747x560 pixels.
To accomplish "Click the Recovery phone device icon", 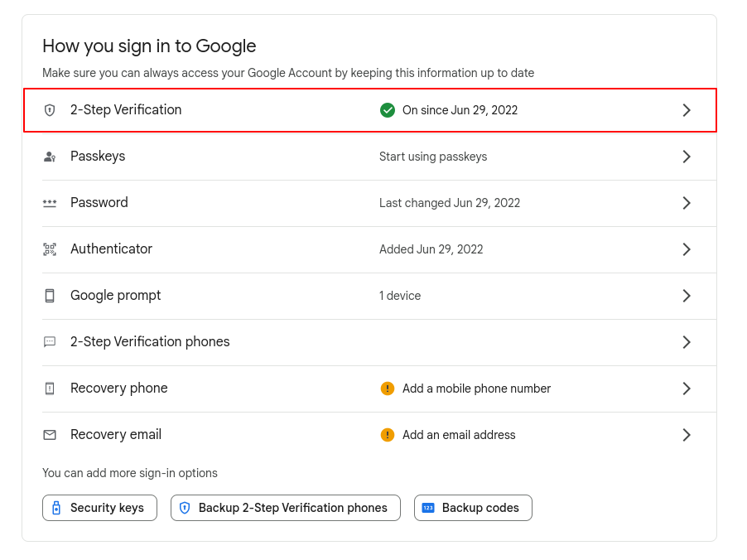I will click(50, 389).
